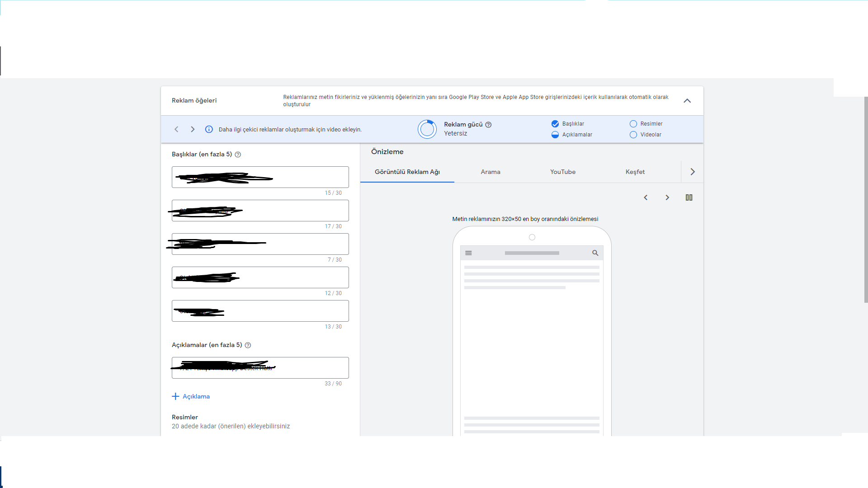Open help icon next to Reklam gücü
This screenshot has height=488, width=868.
click(x=488, y=125)
